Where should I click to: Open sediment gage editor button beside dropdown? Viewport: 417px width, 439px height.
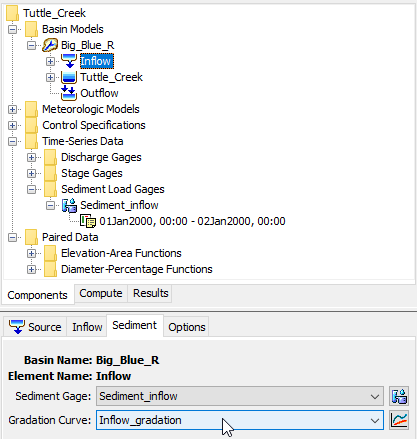pos(399,396)
